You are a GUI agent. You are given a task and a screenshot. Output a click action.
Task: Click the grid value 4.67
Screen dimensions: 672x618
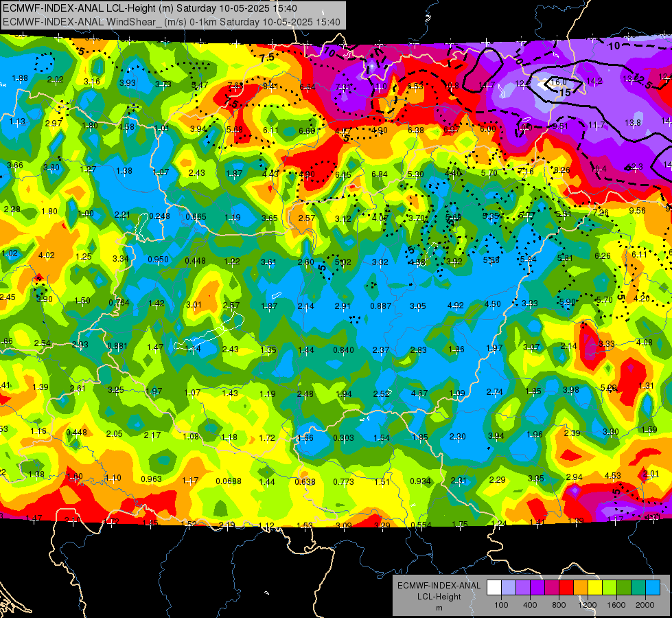point(419,393)
